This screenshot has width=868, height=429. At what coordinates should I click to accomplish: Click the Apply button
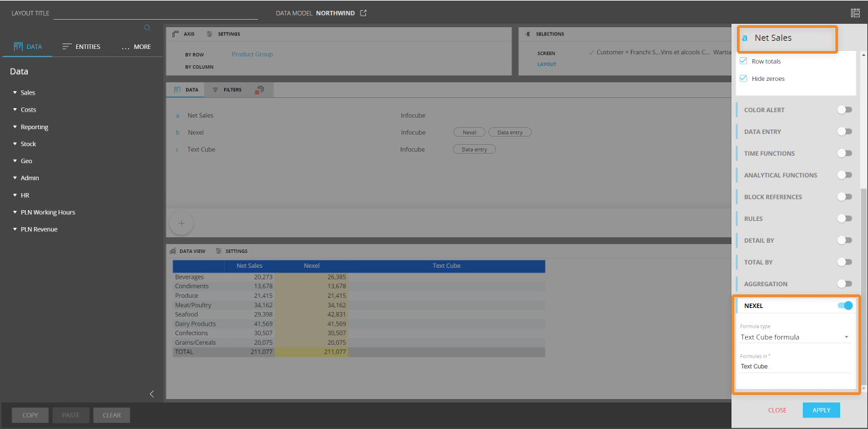[x=820, y=410]
